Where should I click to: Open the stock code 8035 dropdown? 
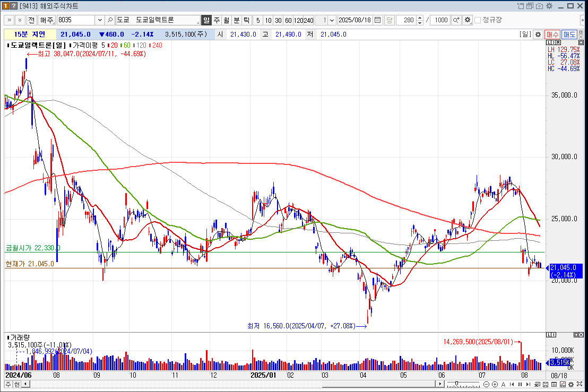[x=99, y=20]
